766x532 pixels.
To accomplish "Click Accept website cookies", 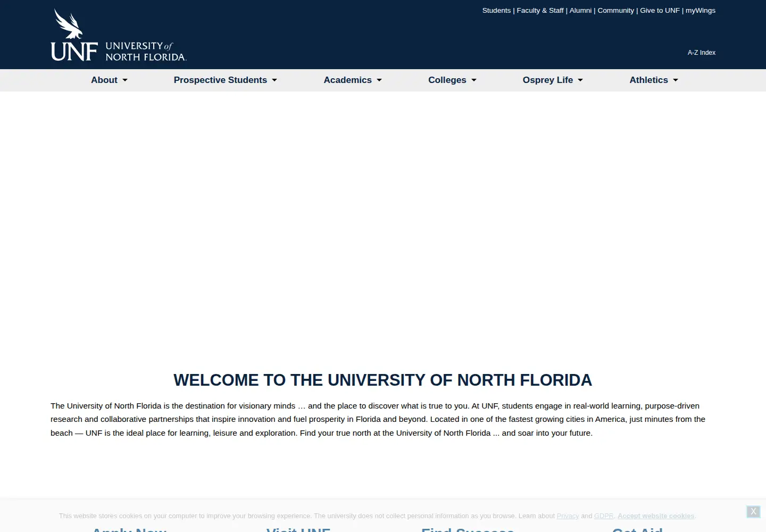I will (656, 516).
